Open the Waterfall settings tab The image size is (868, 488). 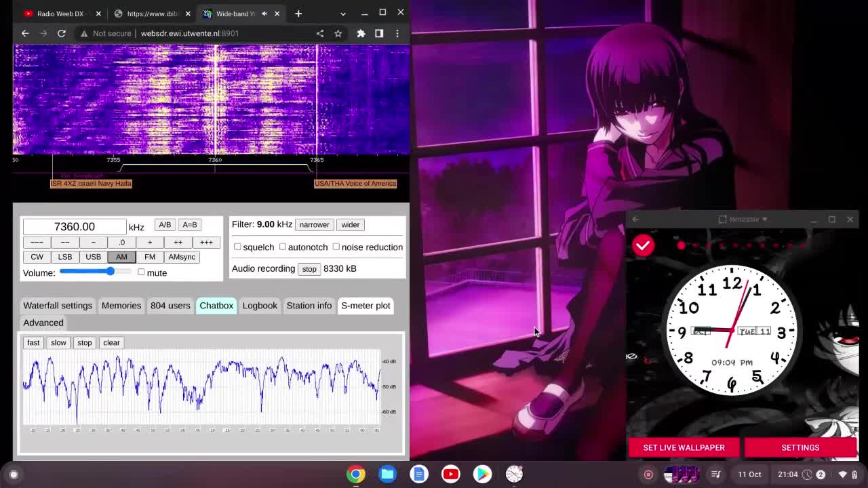point(58,306)
